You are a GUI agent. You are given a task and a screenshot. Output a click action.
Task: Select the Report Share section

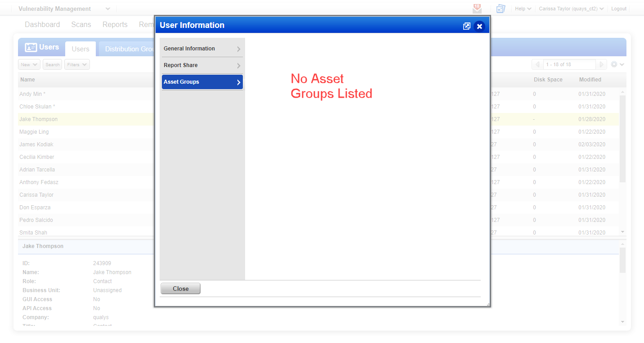click(202, 65)
